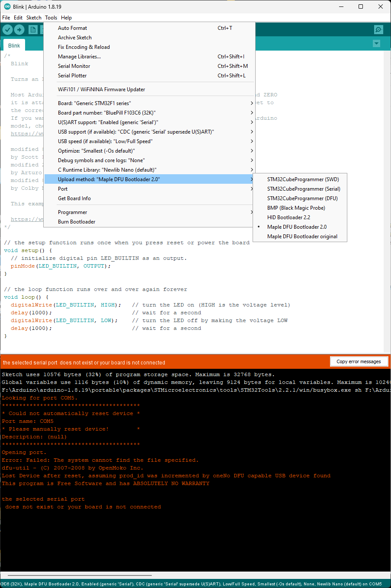Click the void loop() declaration
This screenshot has height=588, width=391.
coord(26,297)
